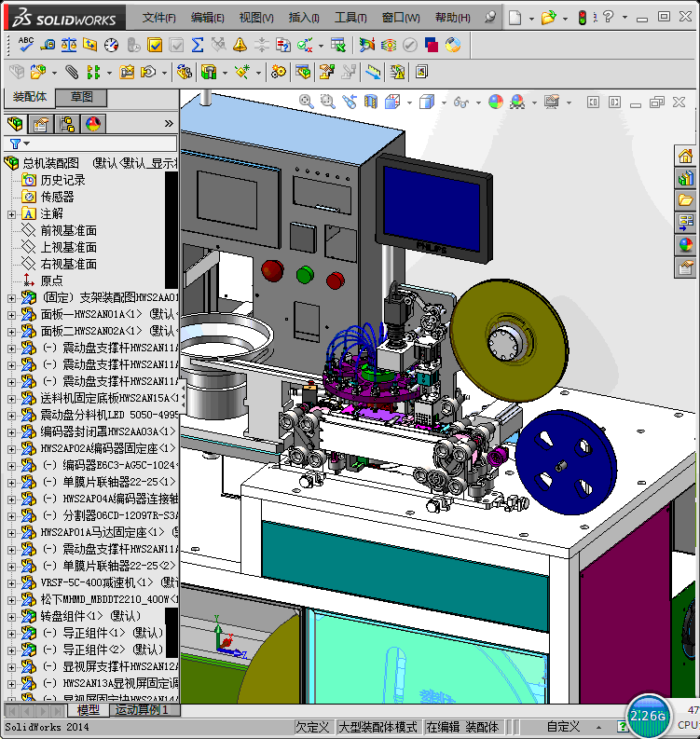Open Hide/Show Items glasses dropdown

pyautogui.click(x=478, y=103)
